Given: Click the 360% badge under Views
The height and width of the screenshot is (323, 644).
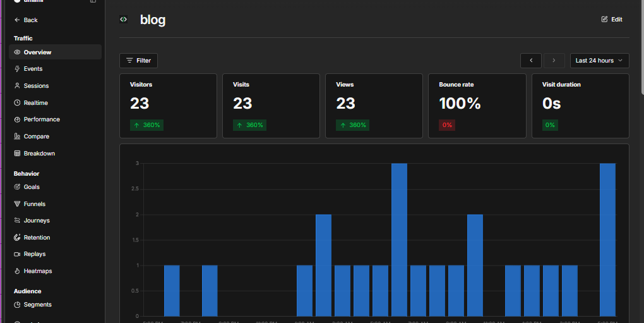Looking at the screenshot, I should [x=353, y=125].
